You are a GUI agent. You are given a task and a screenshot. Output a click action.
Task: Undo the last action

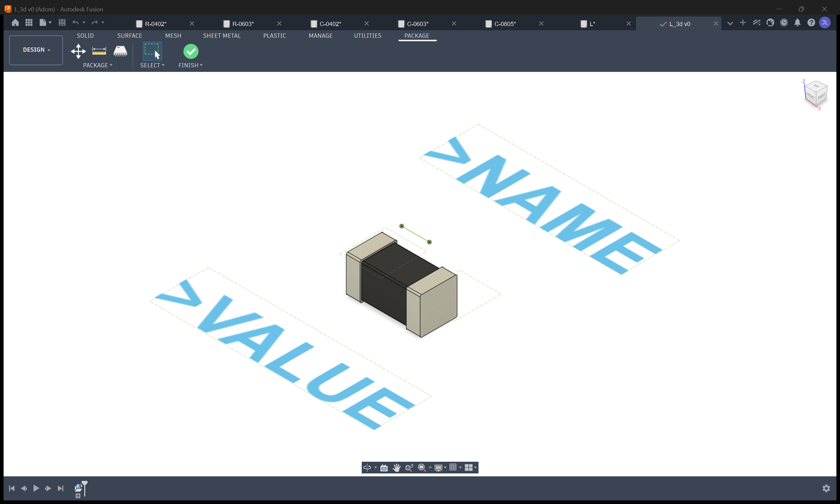(76, 22)
